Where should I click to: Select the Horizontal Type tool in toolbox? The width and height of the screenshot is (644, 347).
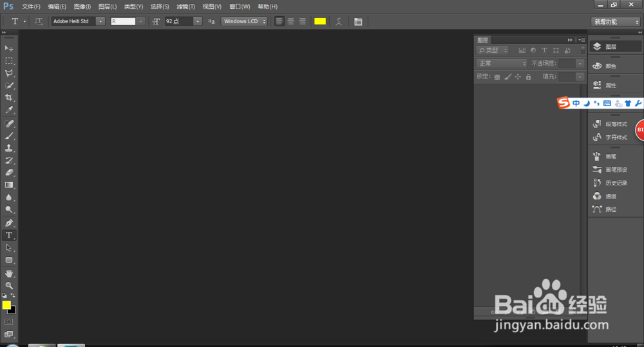tap(8, 235)
